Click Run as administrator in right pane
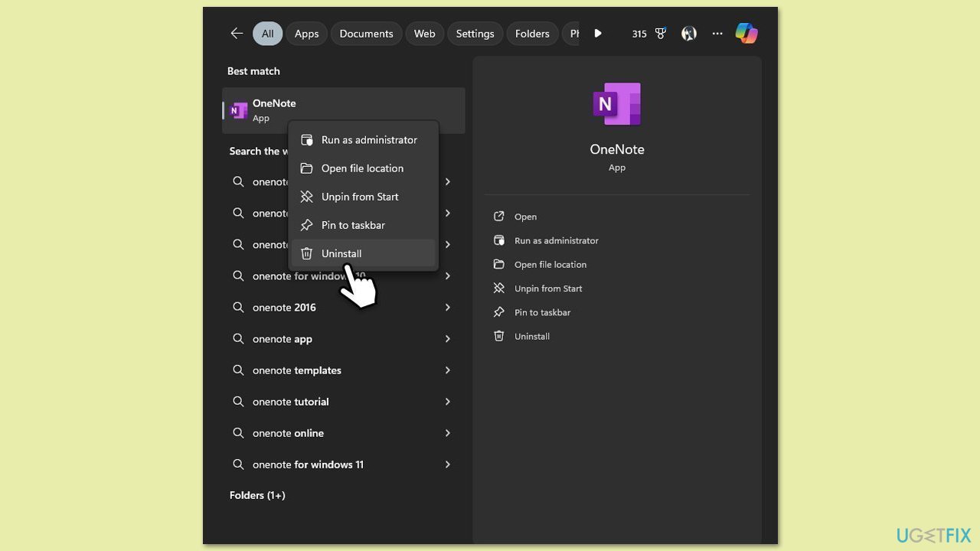Image resolution: width=980 pixels, height=551 pixels. pos(557,240)
